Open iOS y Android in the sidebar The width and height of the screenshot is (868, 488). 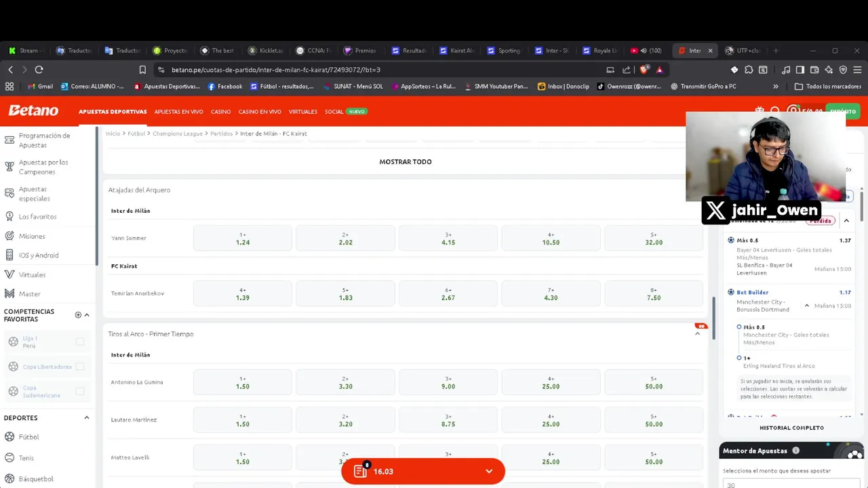39,255
